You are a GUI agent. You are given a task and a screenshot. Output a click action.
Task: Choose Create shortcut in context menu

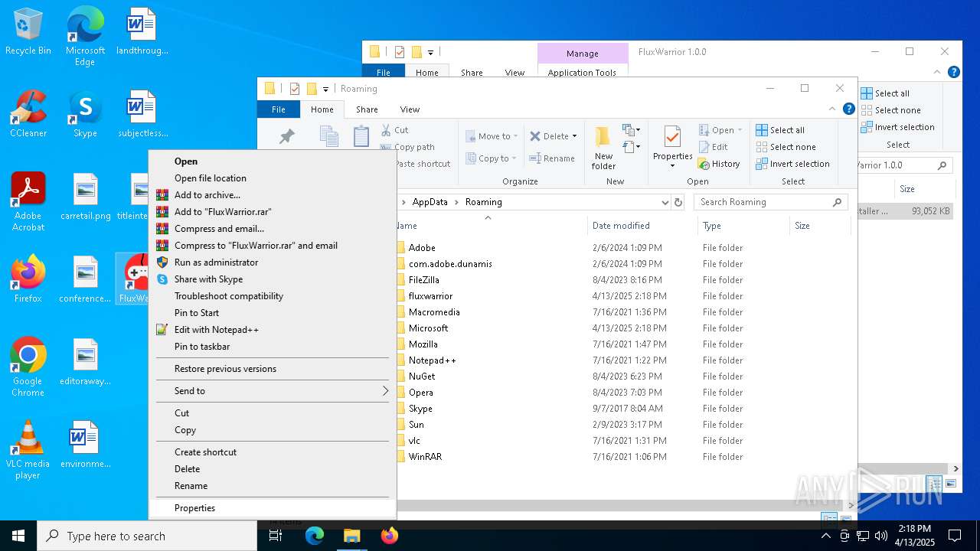click(273, 452)
